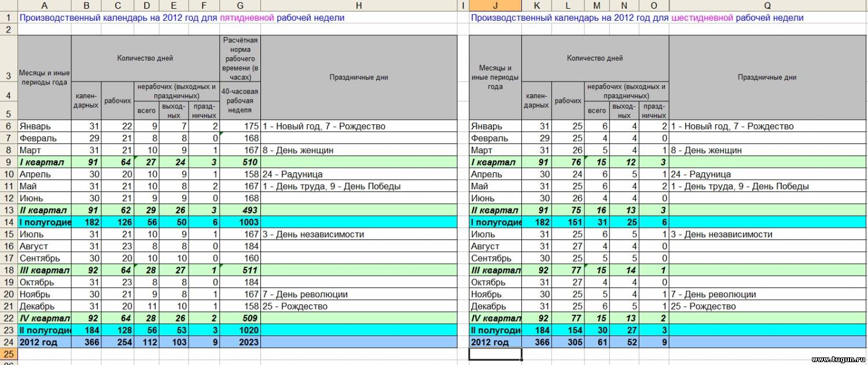Image resolution: width=868 pixels, height=365 pixels.
Task: Select 'I полугодие' cell in column J
Action: [495, 222]
